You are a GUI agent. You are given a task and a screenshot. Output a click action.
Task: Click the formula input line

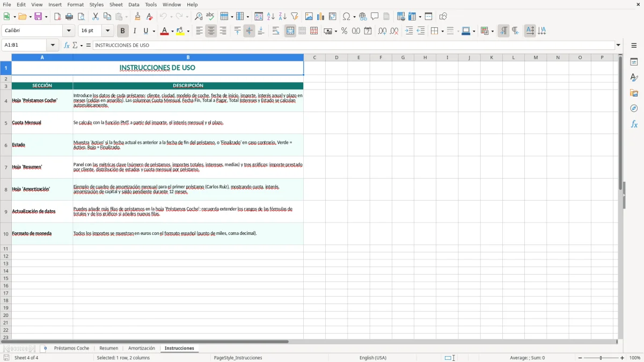[x=354, y=46]
